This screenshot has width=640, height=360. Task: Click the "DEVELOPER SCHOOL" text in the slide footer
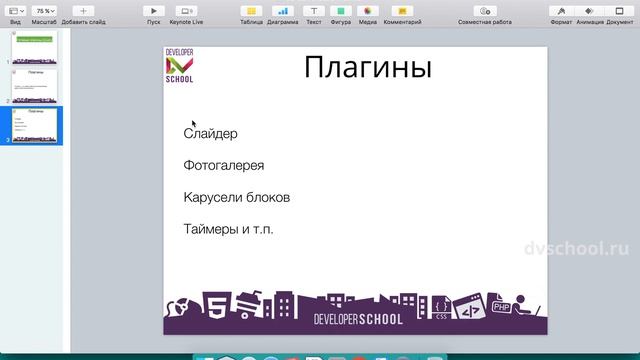(x=358, y=319)
